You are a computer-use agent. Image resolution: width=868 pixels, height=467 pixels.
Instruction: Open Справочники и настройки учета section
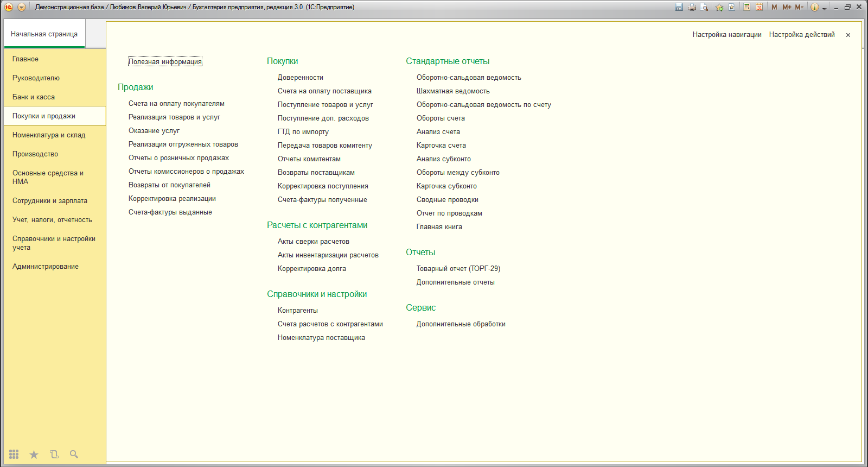tap(54, 243)
